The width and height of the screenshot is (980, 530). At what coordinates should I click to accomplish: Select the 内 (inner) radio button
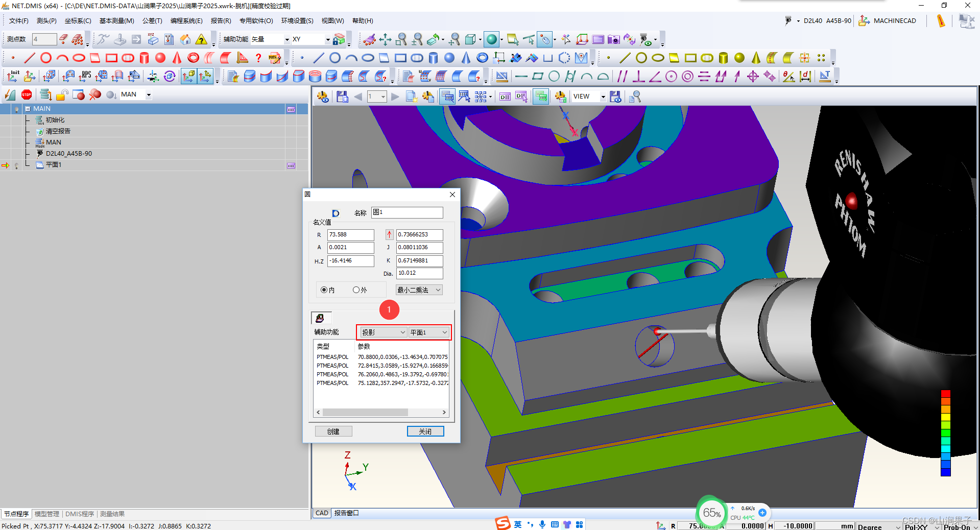(x=324, y=290)
